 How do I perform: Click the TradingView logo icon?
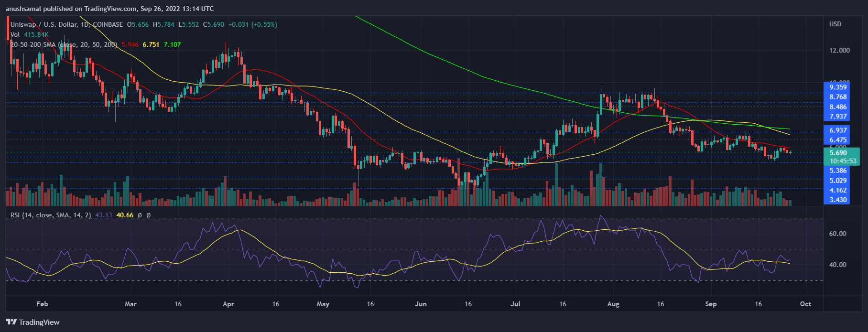tap(11, 322)
